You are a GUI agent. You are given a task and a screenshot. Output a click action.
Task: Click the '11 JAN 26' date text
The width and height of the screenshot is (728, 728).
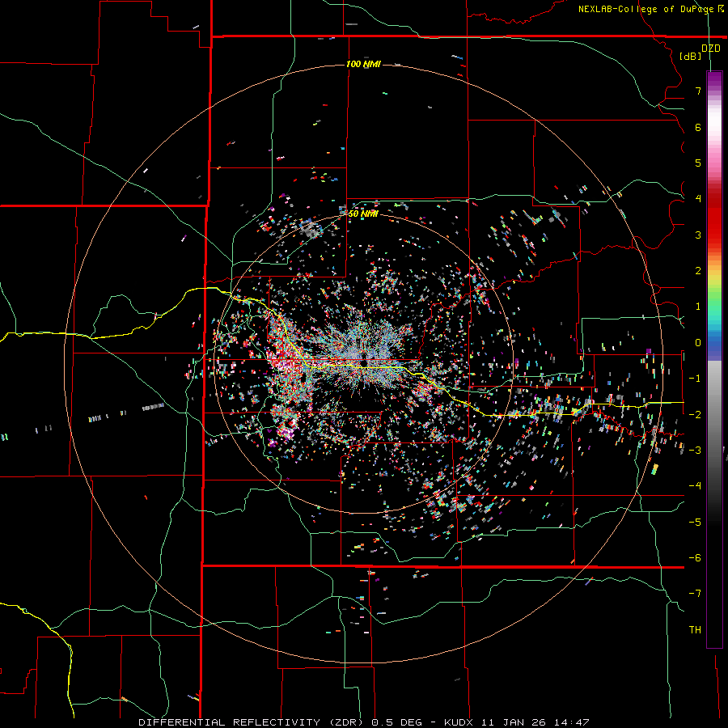pyautogui.click(x=513, y=722)
